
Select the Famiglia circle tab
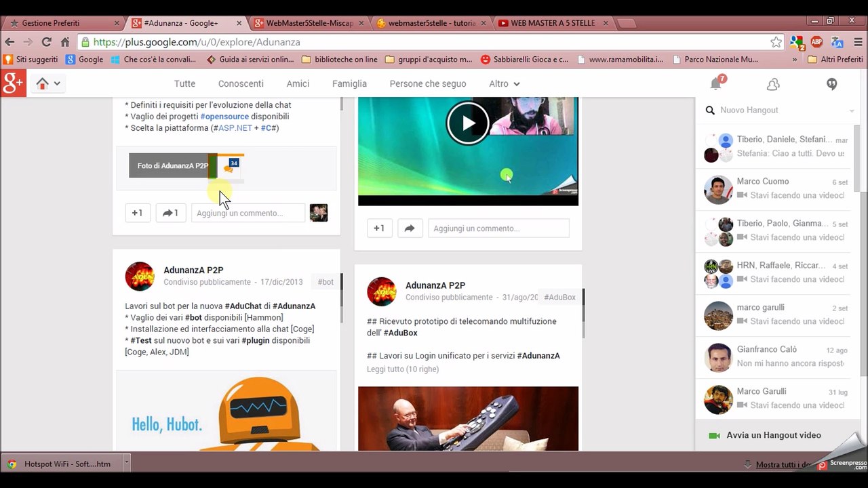[x=349, y=84]
